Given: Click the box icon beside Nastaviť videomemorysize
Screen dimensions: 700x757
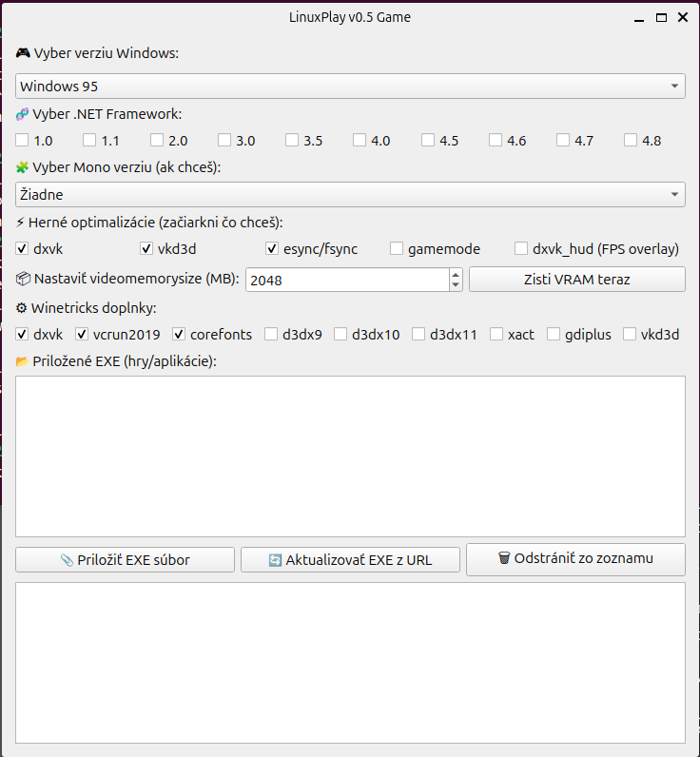Looking at the screenshot, I should pyautogui.click(x=23, y=279).
